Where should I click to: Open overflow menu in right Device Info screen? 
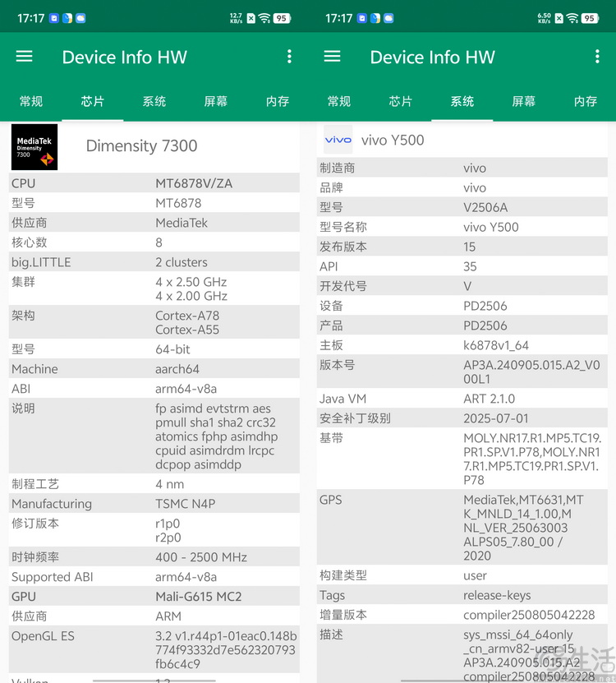click(597, 56)
